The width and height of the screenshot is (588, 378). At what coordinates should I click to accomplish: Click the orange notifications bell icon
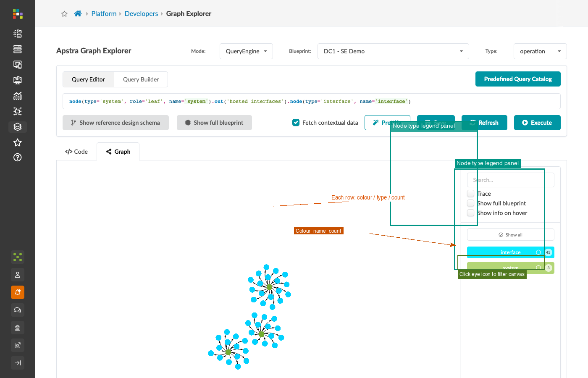point(18,292)
